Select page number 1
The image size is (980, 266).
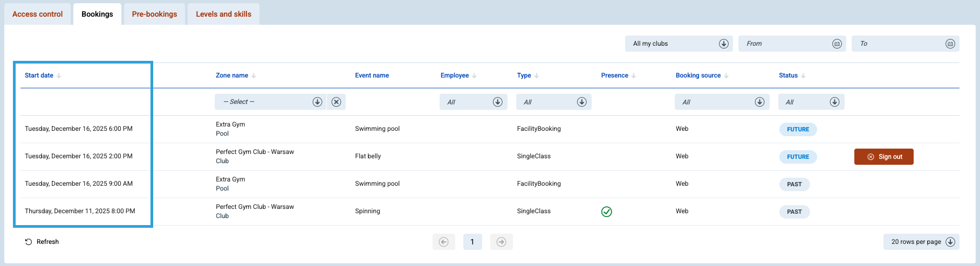point(472,242)
